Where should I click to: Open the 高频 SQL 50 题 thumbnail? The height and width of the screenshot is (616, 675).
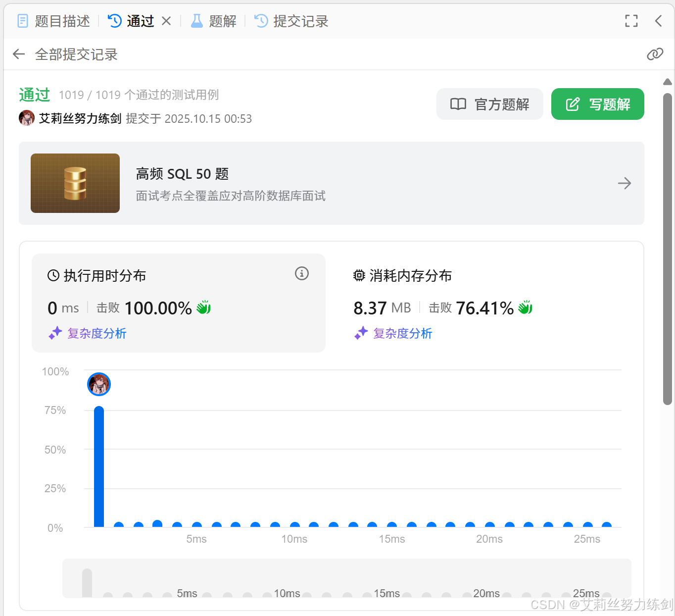click(x=75, y=183)
